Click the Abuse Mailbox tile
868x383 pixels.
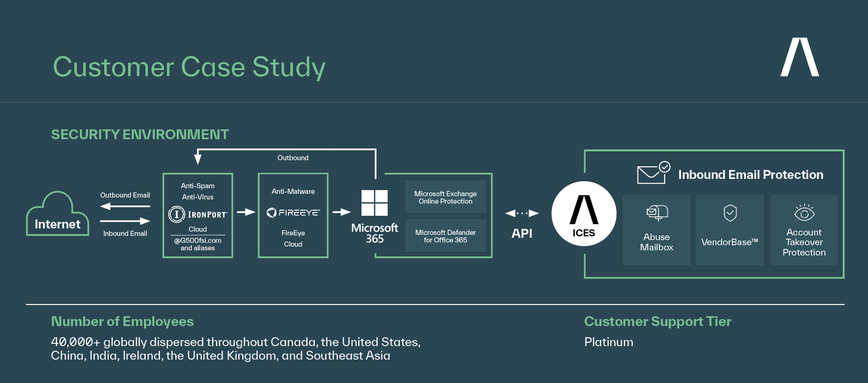tap(657, 230)
